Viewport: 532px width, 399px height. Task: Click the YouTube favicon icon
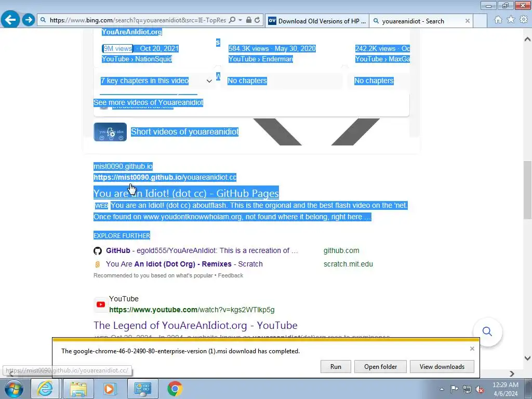coord(101,304)
